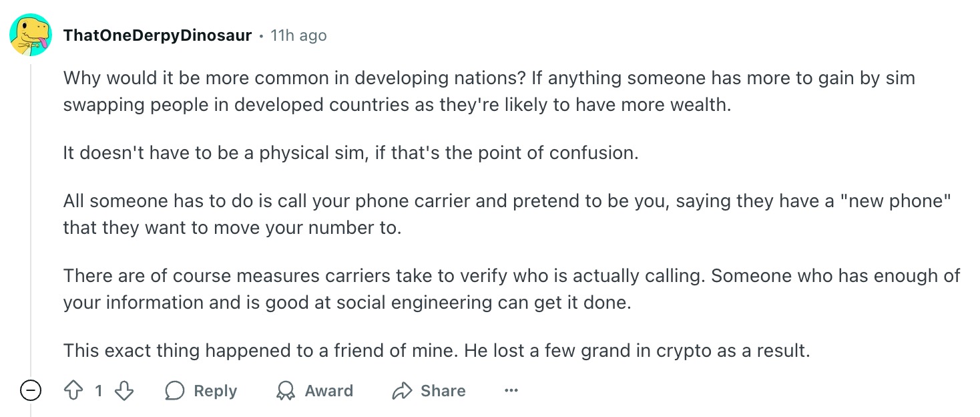
Task: Upvote ThatOneDerpyDinosaur's comment
Action: pyautogui.click(x=72, y=391)
